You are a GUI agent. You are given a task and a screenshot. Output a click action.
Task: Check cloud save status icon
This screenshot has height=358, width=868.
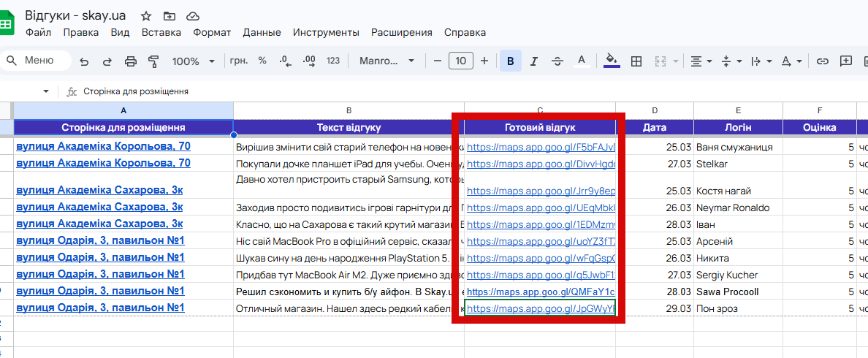(193, 15)
